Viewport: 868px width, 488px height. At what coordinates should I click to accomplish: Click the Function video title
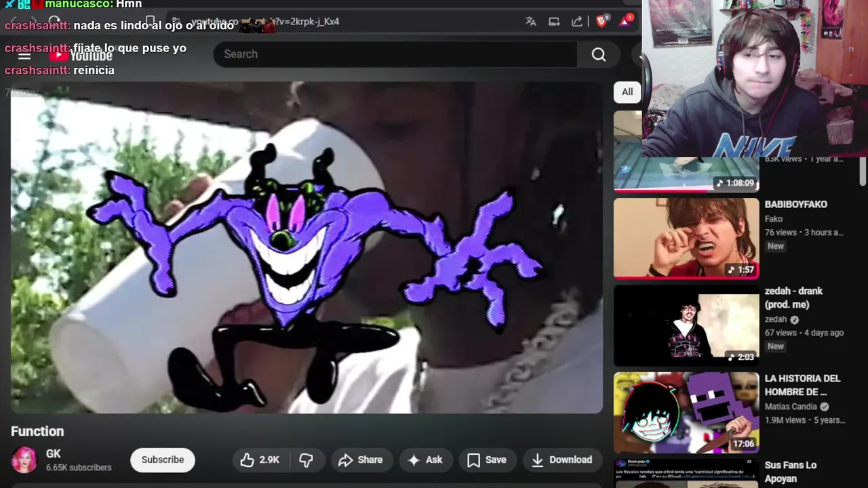coord(37,432)
